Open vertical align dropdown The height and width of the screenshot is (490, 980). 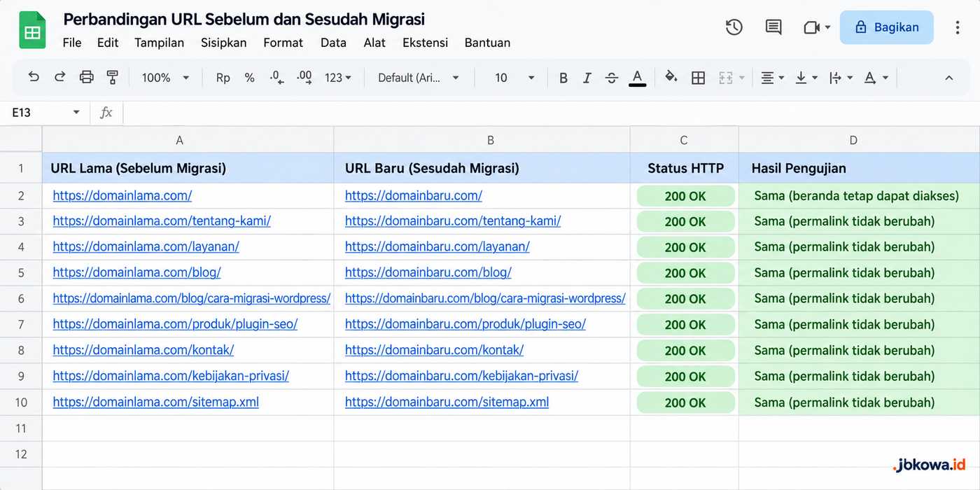click(x=806, y=78)
